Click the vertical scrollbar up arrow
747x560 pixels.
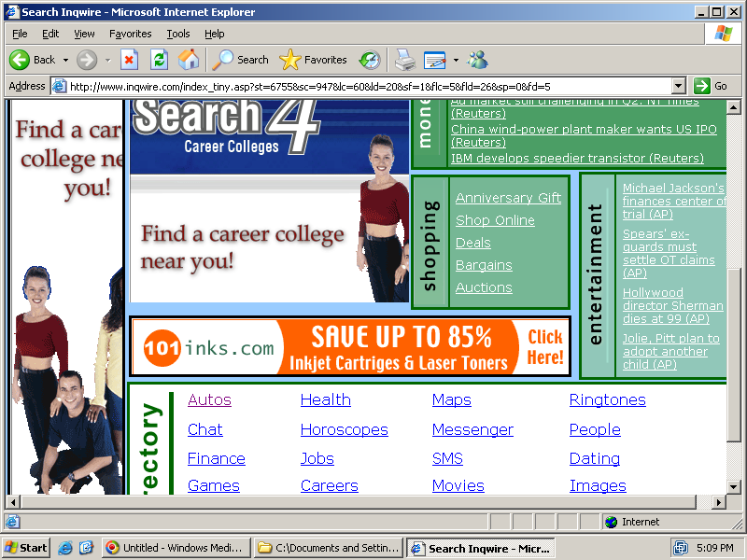click(x=733, y=107)
